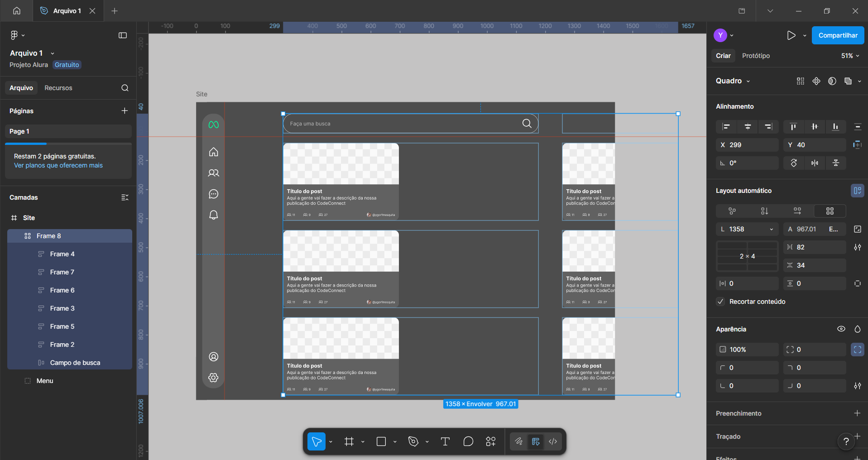Viewport: 868px width, 460px height.
Task: Click the mask icon next to Quadro
Action: point(832,81)
